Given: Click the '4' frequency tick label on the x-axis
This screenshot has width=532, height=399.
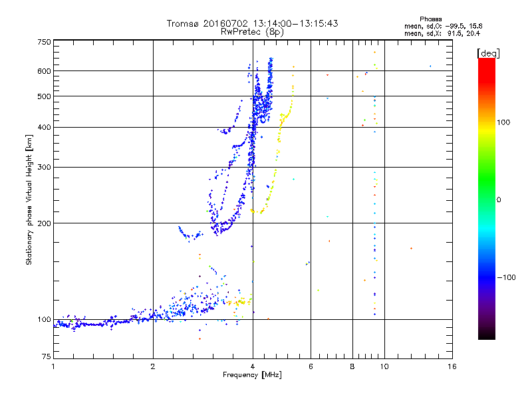Looking at the screenshot, I should coord(253,366).
